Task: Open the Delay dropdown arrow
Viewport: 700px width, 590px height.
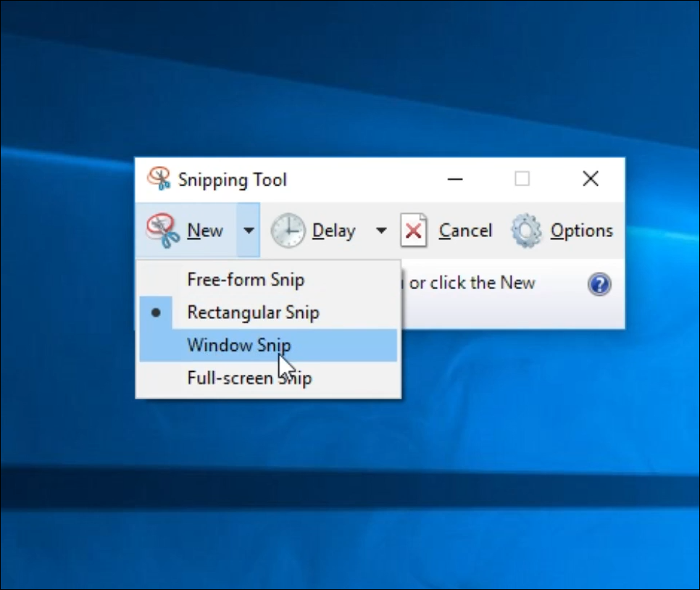Action: pos(381,230)
